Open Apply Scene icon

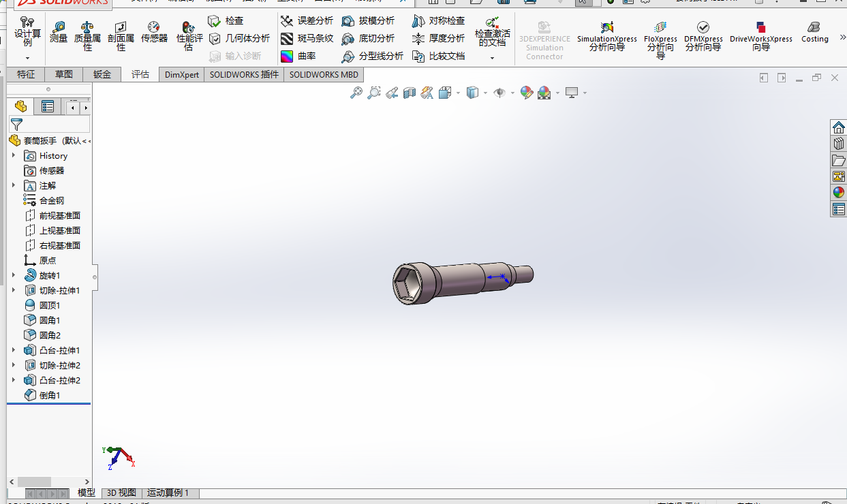[544, 93]
